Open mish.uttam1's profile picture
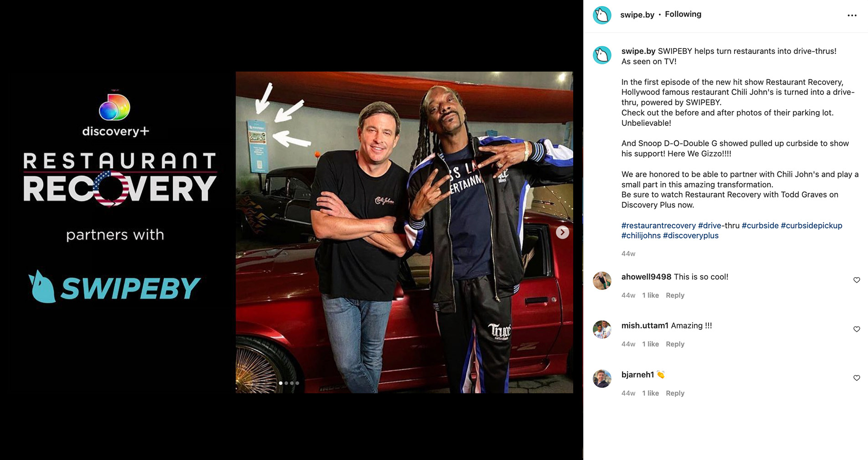The width and height of the screenshot is (868, 460). pos(602,330)
